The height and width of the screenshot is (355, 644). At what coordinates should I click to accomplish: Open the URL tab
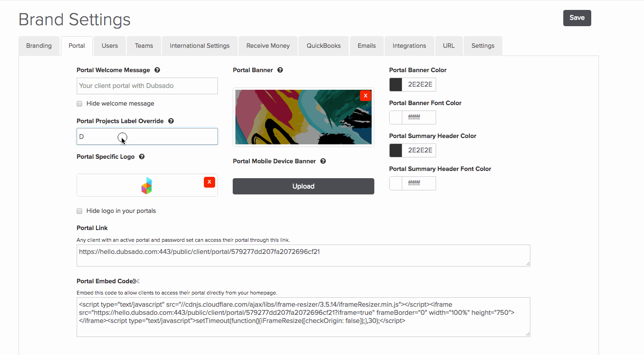point(449,46)
